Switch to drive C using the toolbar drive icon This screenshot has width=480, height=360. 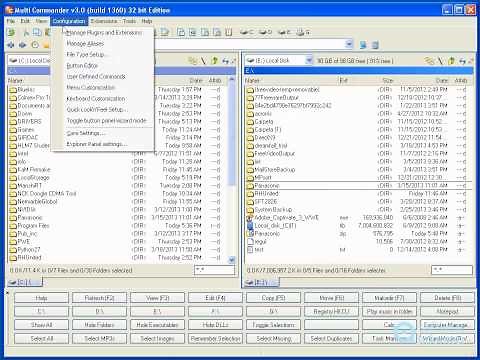point(247,32)
